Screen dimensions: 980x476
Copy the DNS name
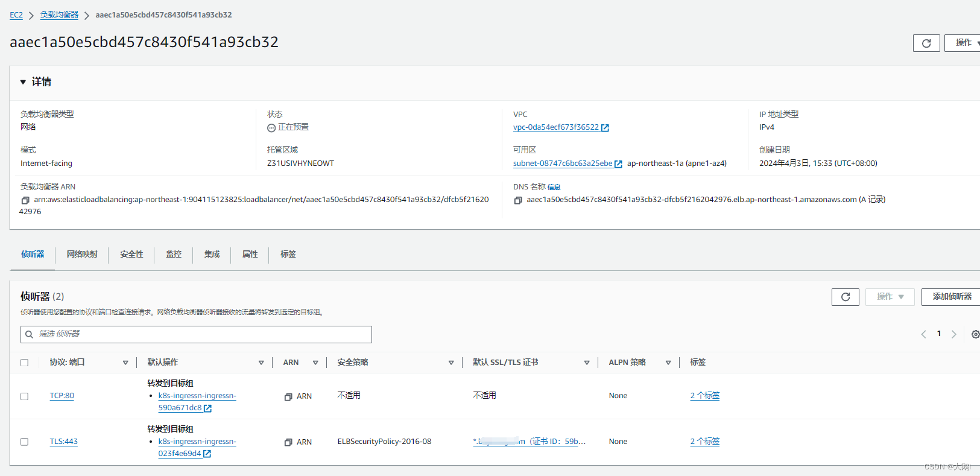[518, 200]
